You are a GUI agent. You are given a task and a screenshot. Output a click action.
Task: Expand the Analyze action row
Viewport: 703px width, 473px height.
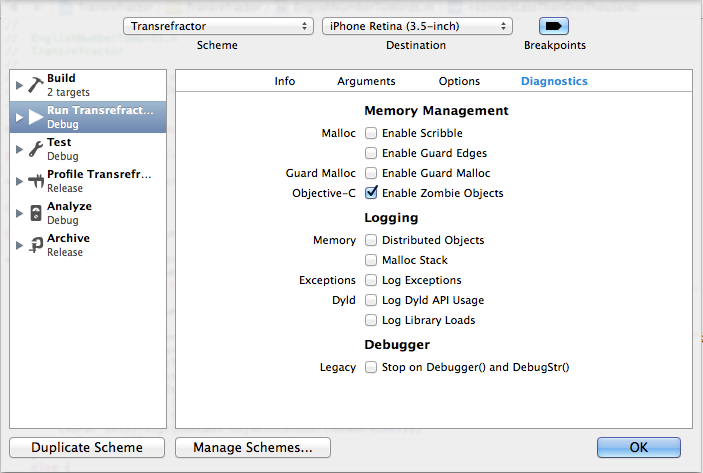click(x=19, y=213)
